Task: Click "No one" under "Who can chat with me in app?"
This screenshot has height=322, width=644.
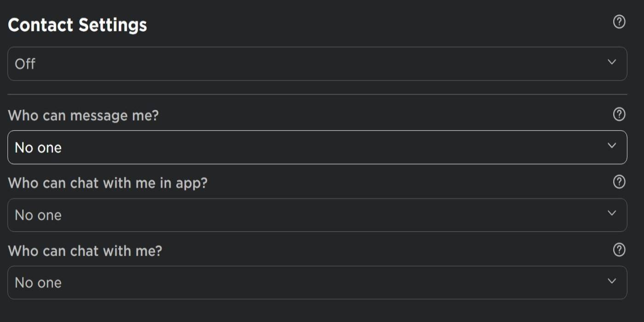Action: pyautogui.click(x=38, y=215)
